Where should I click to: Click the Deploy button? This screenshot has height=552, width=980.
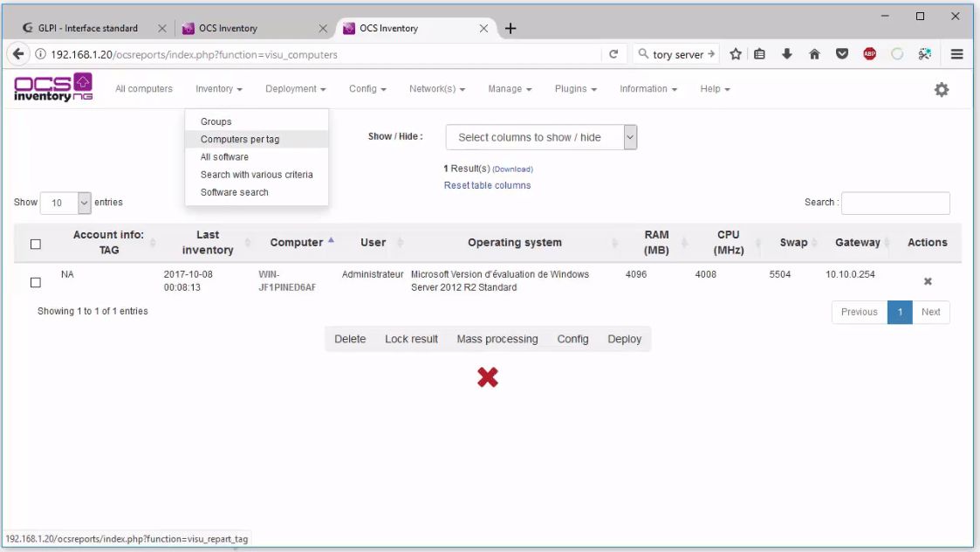pos(624,339)
